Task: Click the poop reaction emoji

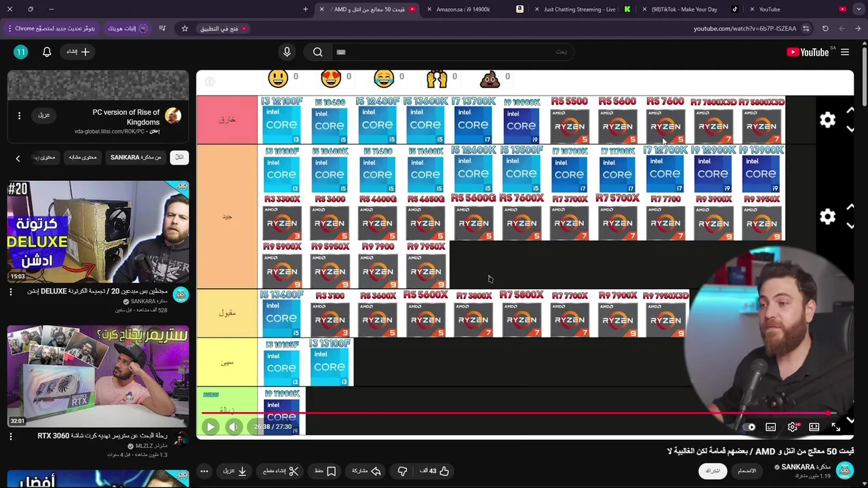Action: (490, 79)
